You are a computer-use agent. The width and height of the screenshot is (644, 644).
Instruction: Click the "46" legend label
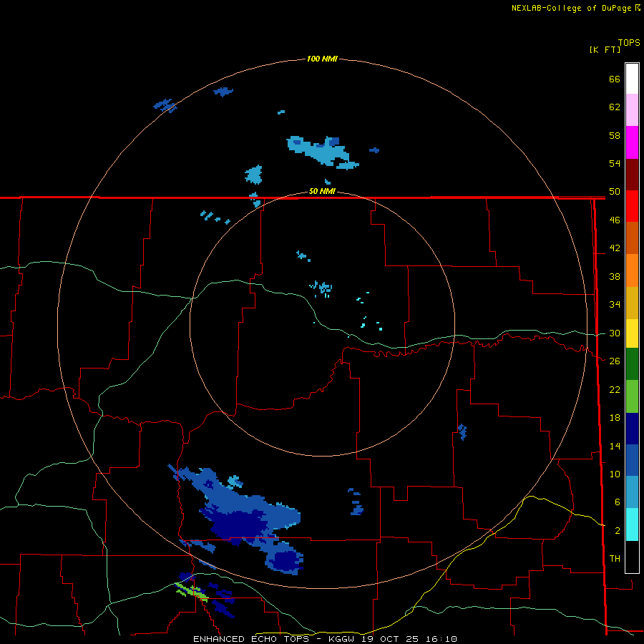click(x=615, y=220)
